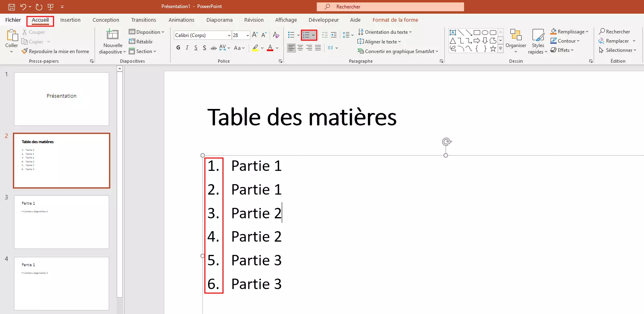Screen dimensions: 644x314
Task: Center the text
Action: tap(300, 48)
